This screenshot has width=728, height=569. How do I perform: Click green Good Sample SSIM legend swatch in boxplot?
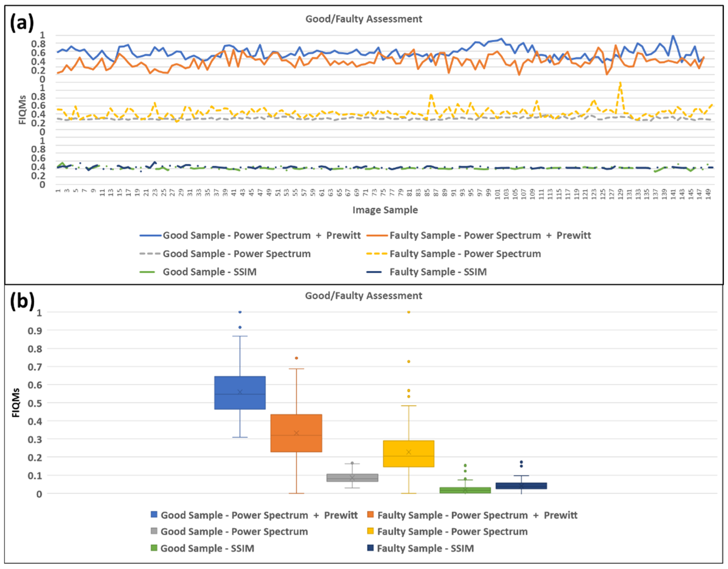coord(154,547)
